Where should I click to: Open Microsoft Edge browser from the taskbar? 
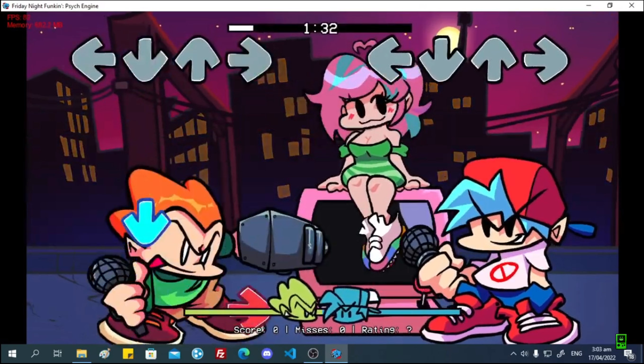click(x=243, y=353)
